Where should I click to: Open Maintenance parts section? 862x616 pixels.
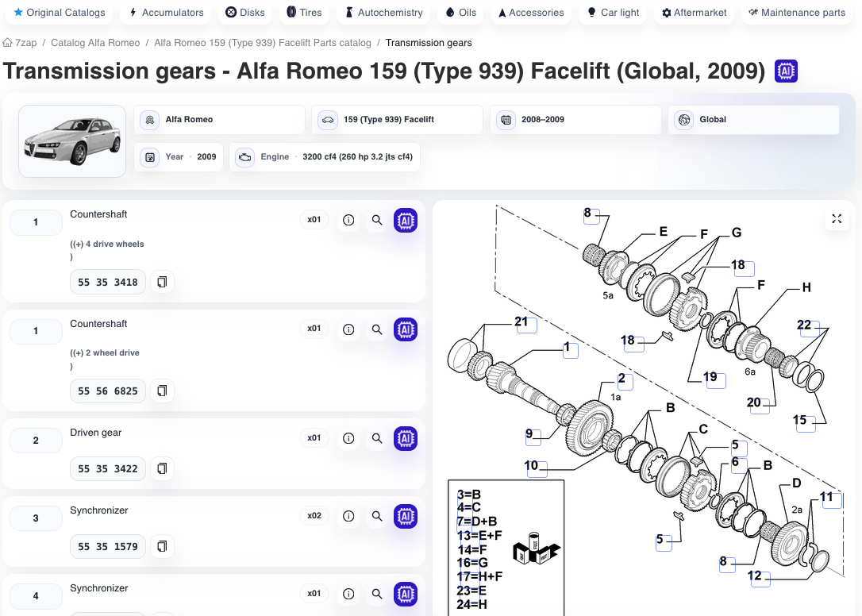[x=797, y=12]
